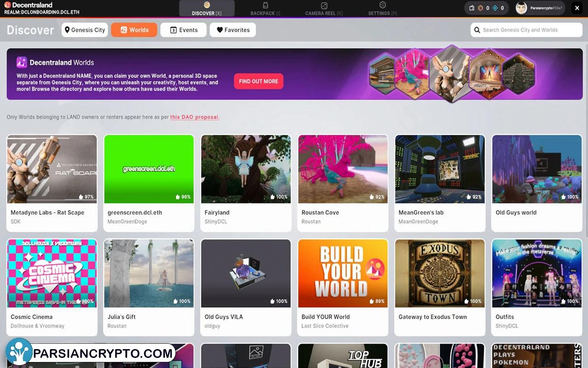Focus the Search Genesis City and Worlds field
Image resolution: width=588 pixels, height=368 pixels.
point(526,30)
